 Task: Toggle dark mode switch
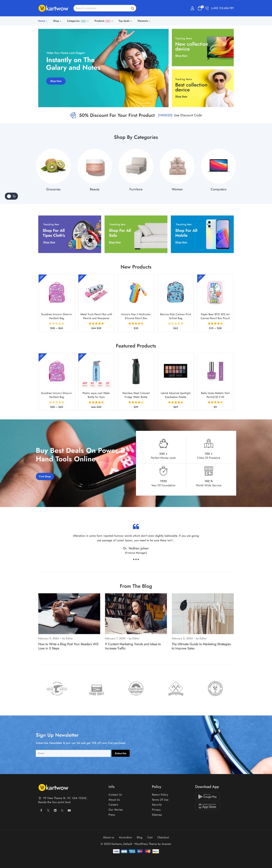11,196
